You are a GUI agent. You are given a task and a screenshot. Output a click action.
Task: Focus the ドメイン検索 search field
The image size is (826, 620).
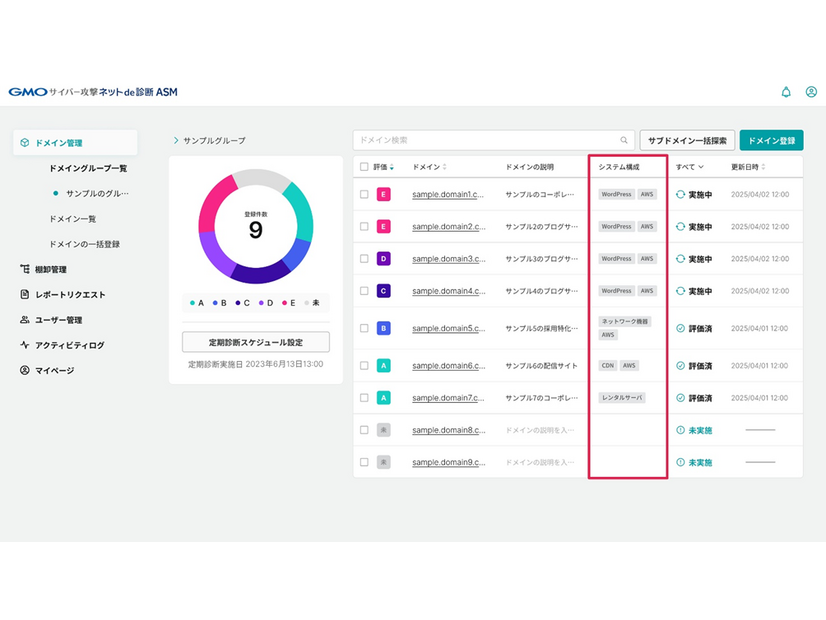485,141
